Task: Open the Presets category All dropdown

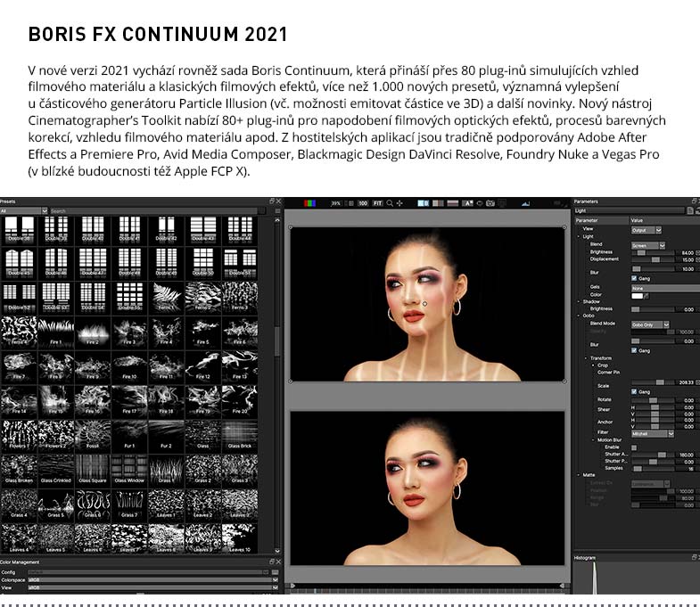Action: (x=23, y=210)
